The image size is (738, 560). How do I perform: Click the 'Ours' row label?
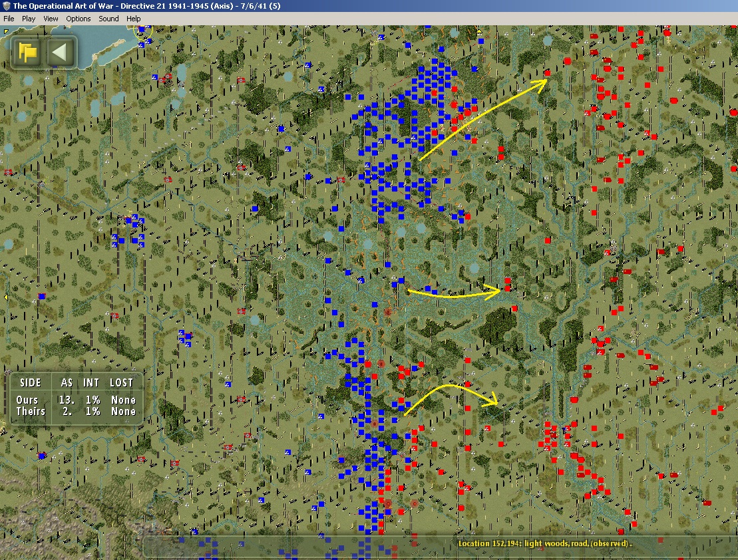[27, 400]
